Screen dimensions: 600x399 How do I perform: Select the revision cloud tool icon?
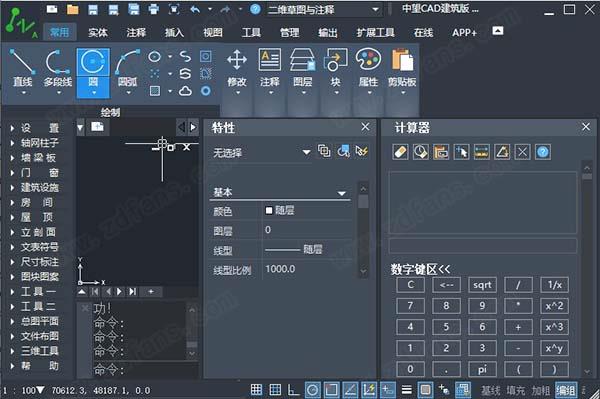click(185, 91)
